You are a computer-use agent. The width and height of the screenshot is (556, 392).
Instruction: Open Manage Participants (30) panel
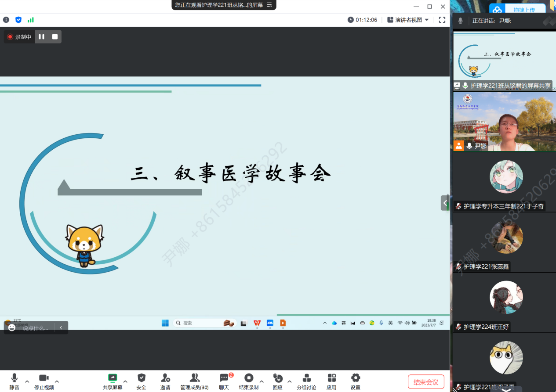[194, 378]
